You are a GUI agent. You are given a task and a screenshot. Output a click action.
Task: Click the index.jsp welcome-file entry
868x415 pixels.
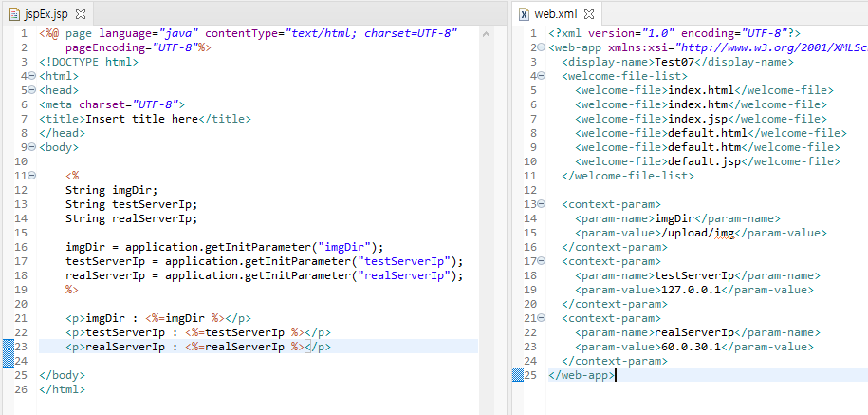701,119
